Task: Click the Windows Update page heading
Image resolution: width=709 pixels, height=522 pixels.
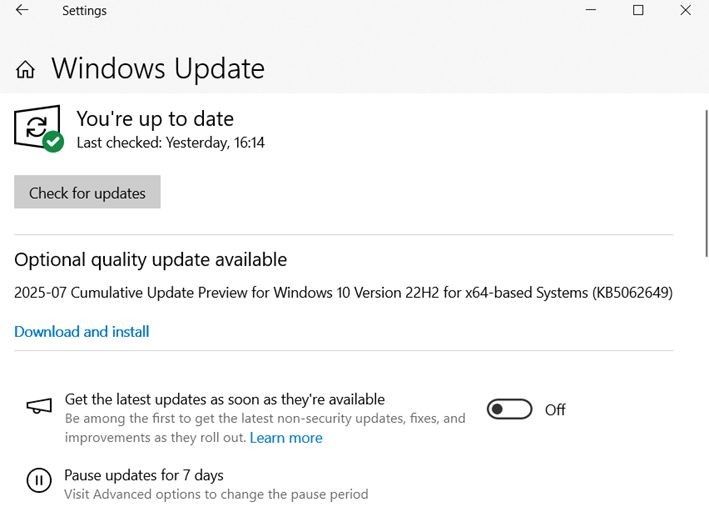Action: click(x=158, y=69)
